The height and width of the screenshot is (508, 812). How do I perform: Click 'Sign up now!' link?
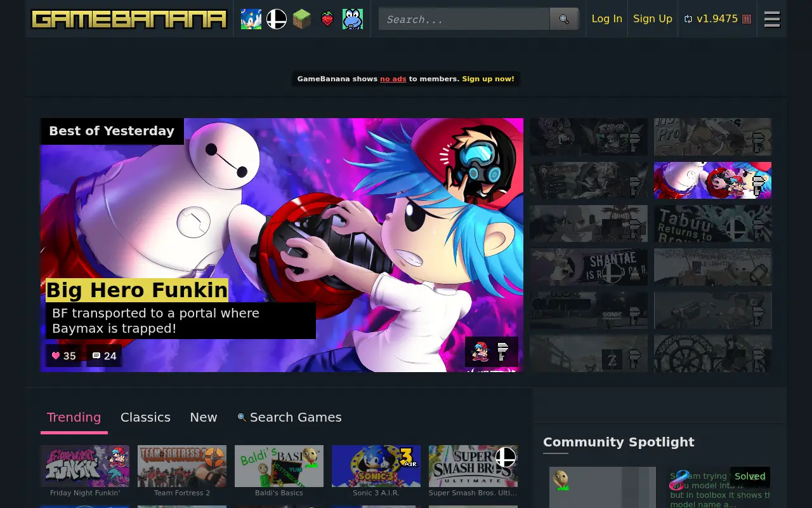click(488, 79)
